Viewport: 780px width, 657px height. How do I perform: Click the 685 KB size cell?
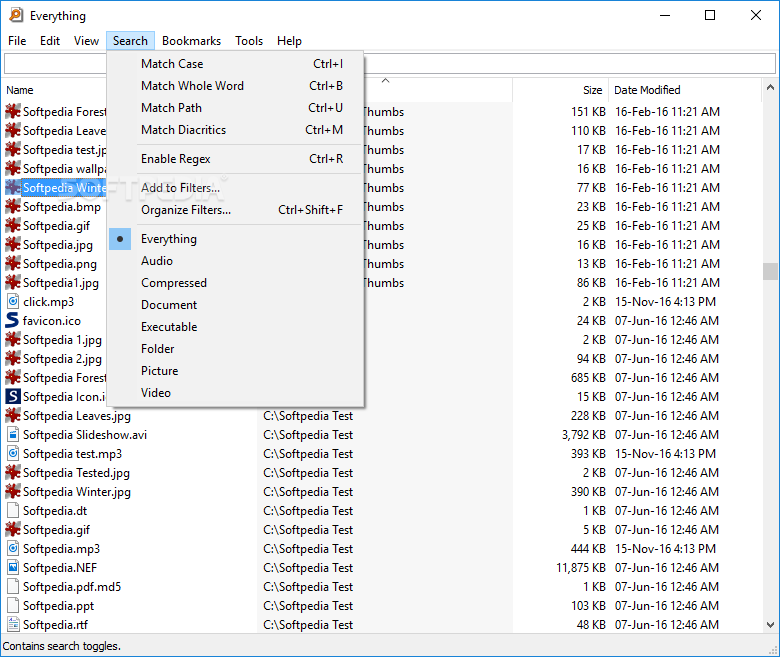588,377
